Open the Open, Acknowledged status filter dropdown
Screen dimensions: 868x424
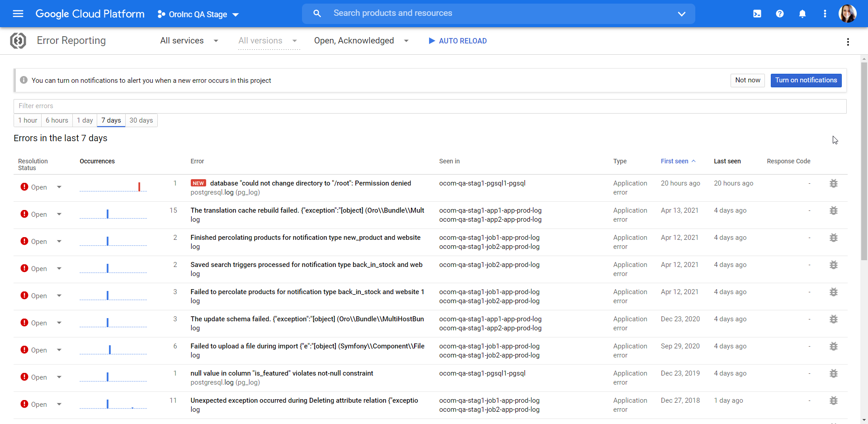(361, 41)
